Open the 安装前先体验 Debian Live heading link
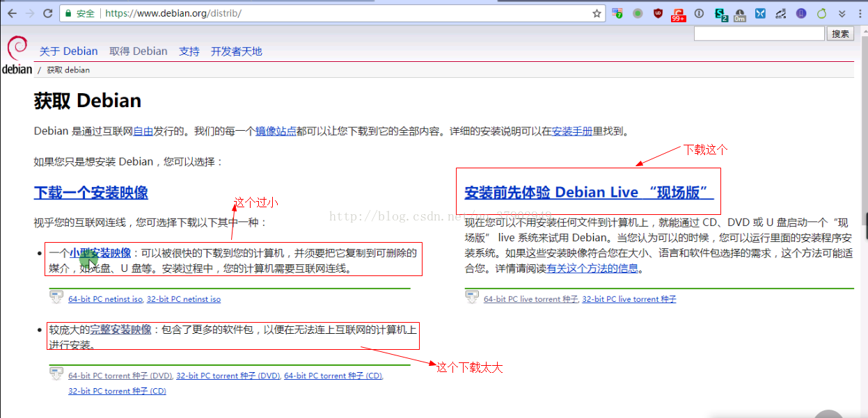Viewport: 868px width, 418px height. (590, 193)
